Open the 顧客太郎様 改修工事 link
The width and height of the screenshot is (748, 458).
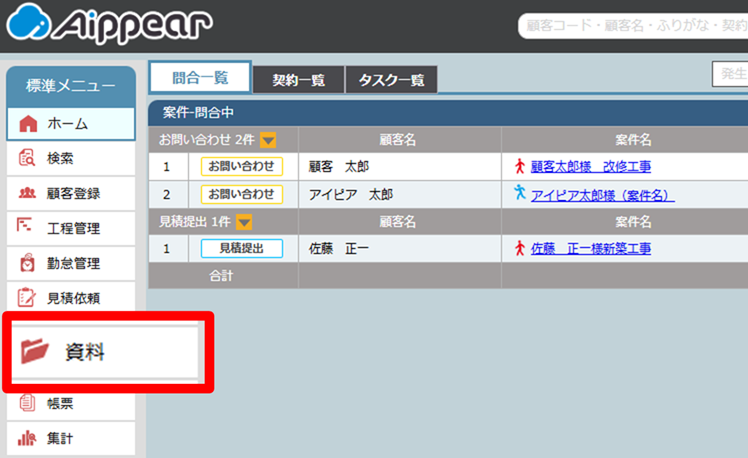tap(590, 166)
